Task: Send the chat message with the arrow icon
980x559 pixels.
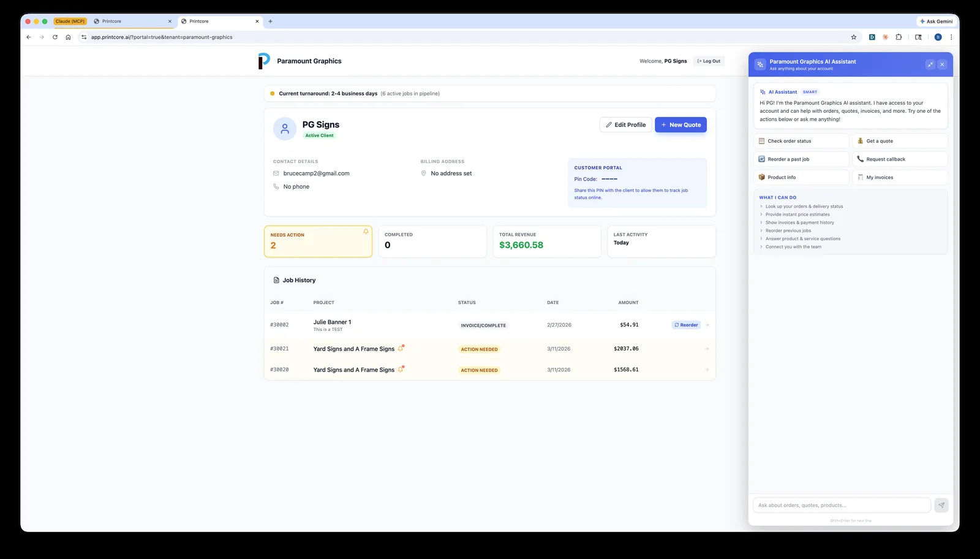Action: pyautogui.click(x=941, y=505)
